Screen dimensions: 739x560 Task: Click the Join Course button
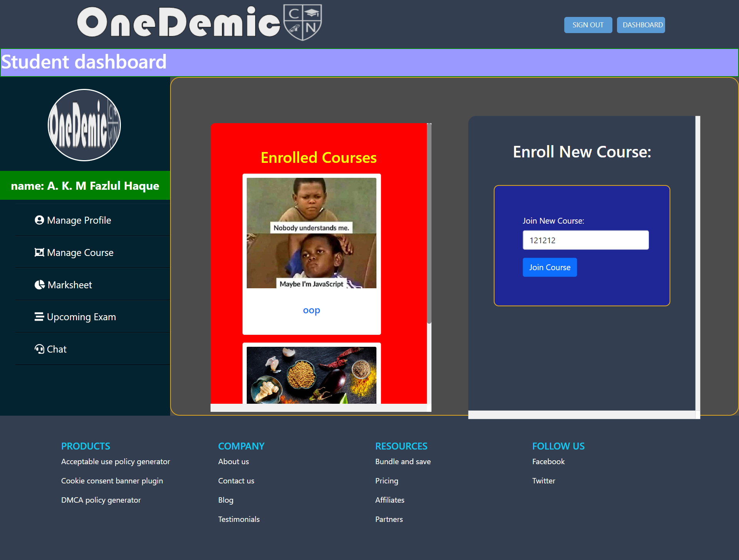[x=550, y=267]
